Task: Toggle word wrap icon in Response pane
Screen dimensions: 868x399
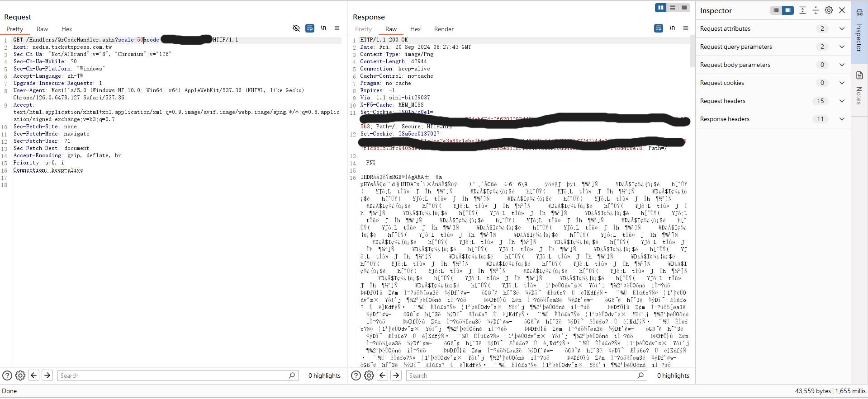Action: tap(659, 28)
